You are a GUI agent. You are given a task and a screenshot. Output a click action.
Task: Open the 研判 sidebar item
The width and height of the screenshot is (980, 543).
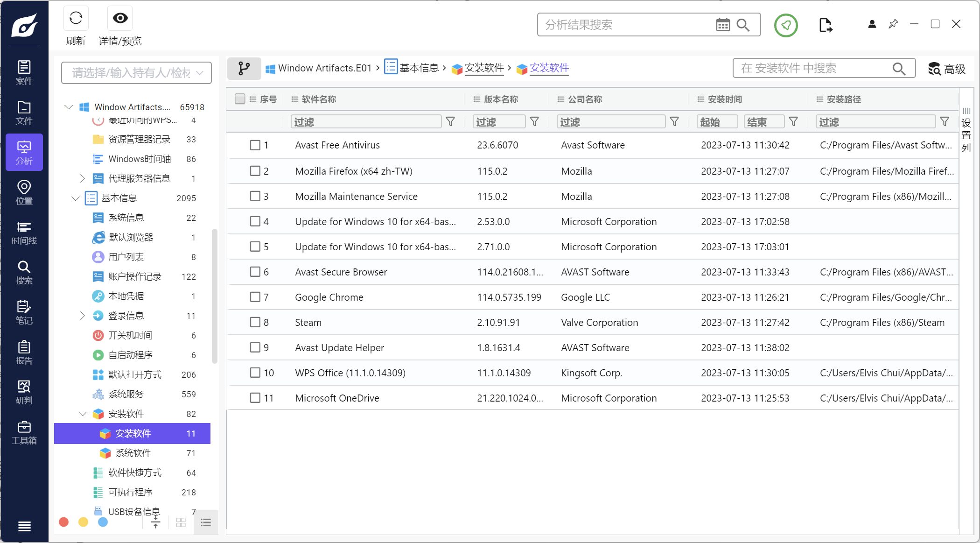coord(24,392)
